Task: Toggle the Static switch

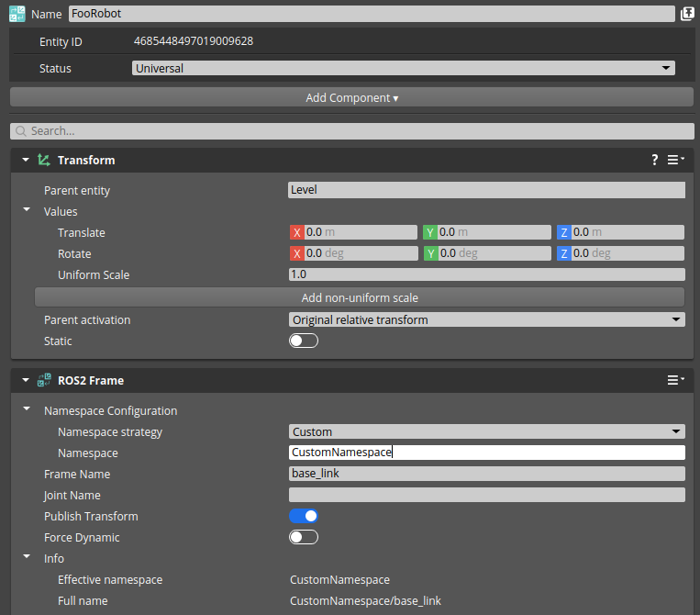Action: click(304, 341)
